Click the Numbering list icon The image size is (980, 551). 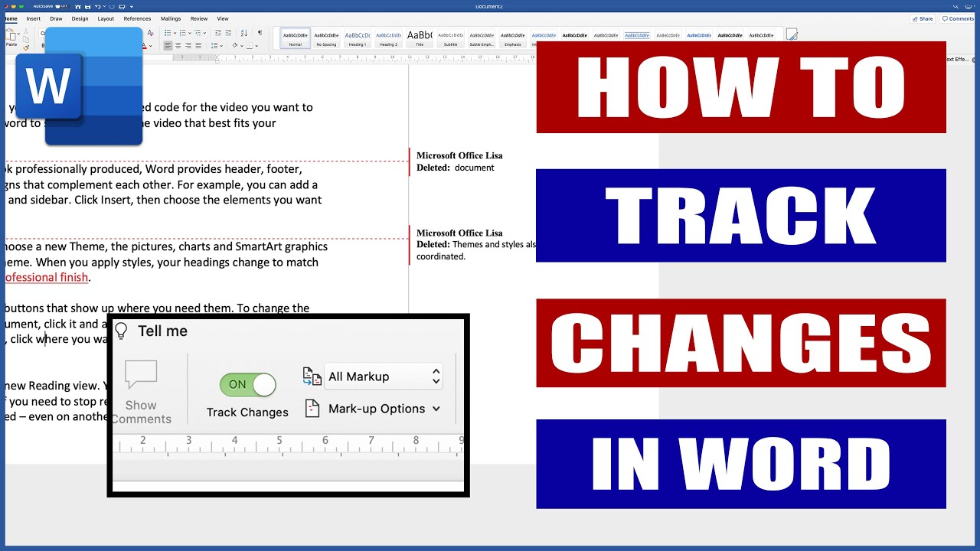tap(182, 33)
